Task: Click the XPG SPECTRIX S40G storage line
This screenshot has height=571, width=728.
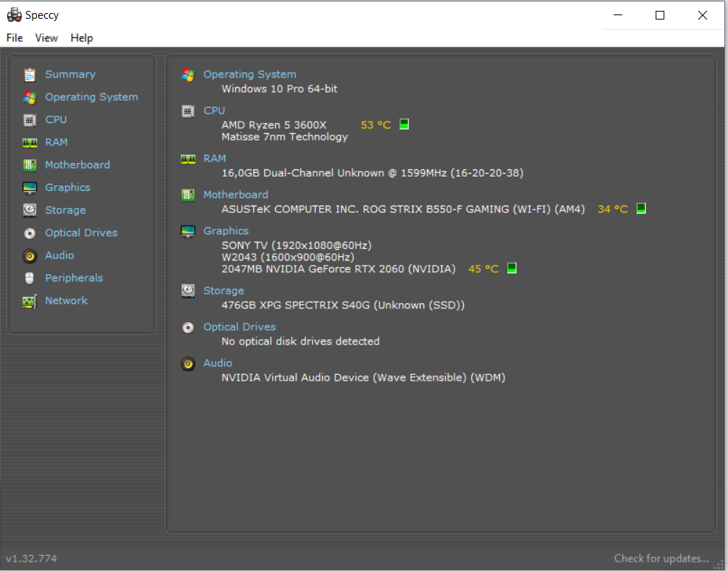Action: (343, 305)
